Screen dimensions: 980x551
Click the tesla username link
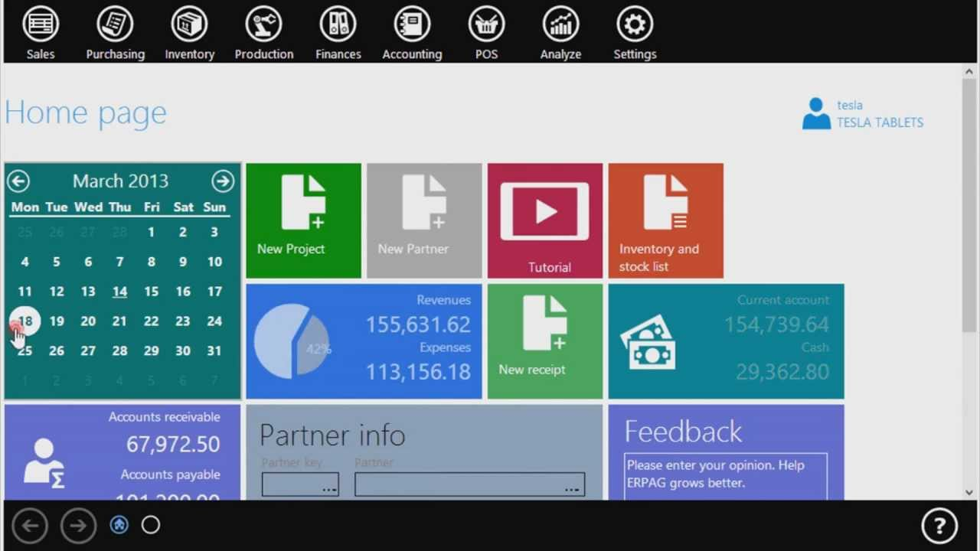click(x=850, y=106)
